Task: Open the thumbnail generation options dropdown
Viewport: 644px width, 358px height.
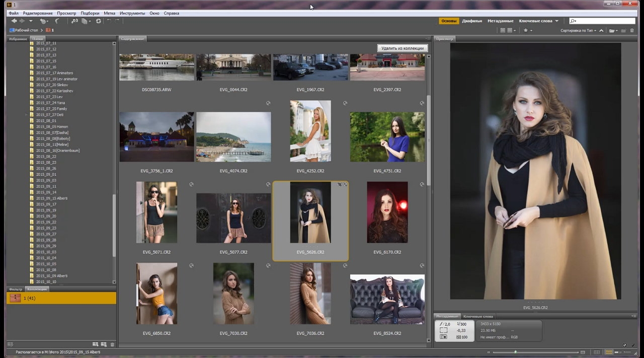Action: coord(511,31)
